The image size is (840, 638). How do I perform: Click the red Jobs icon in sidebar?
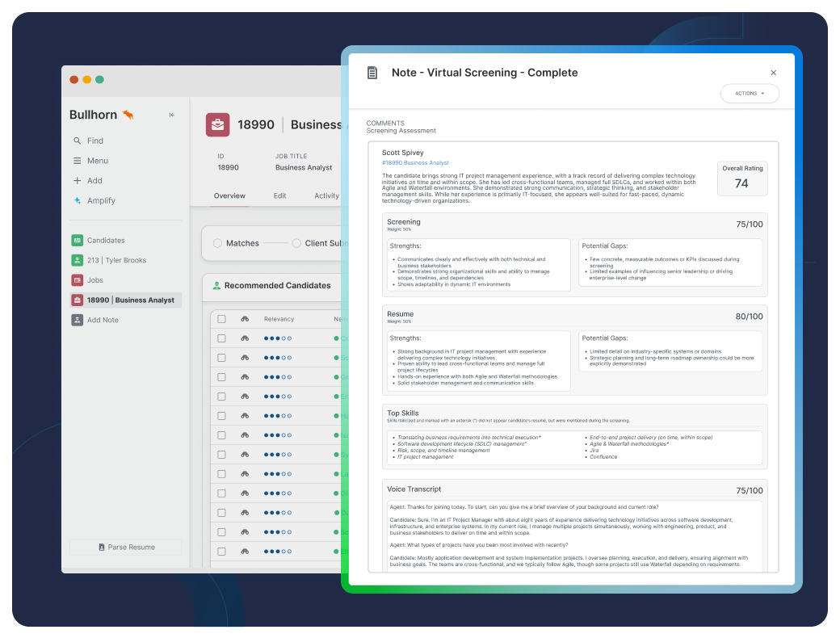(78, 279)
